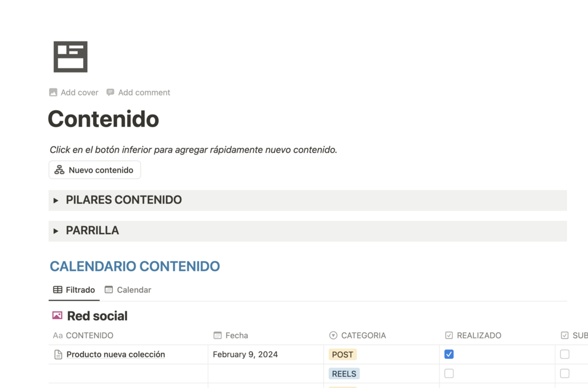
Task: Click the Fecha column calendar icon
Action: (218, 335)
